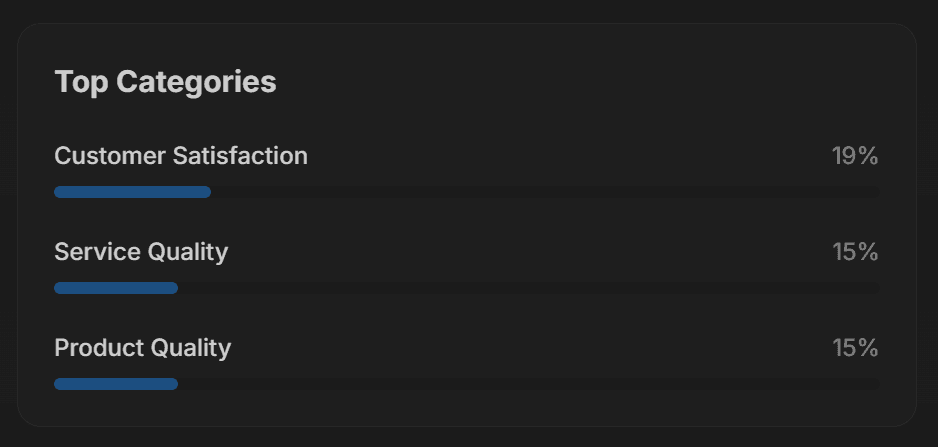Click the empty track of Product Quality bar
The width and height of the screenshot is (938, 447).
coord(528,384)
